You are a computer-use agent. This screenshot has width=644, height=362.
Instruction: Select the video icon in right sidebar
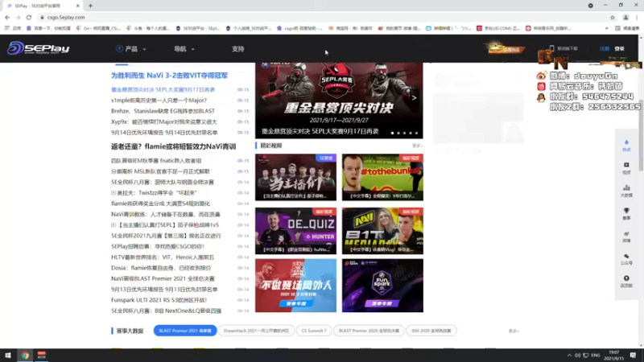coord(626,168)
